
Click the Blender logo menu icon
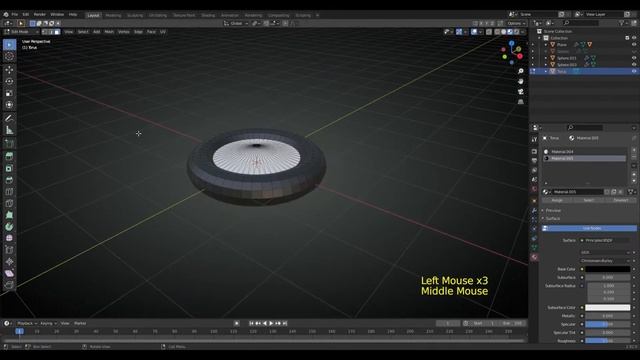[x=6, y=14]
